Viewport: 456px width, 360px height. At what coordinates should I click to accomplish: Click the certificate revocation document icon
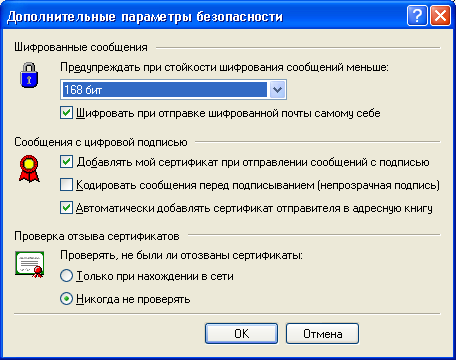[x=30, y=264]
